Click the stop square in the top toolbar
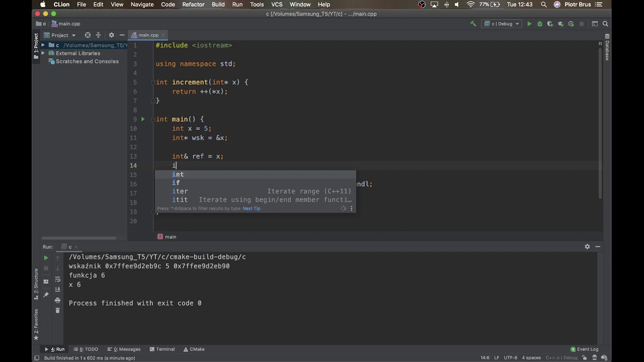The width and height of the screenshot is (644, 362). [x=582, y=24]
